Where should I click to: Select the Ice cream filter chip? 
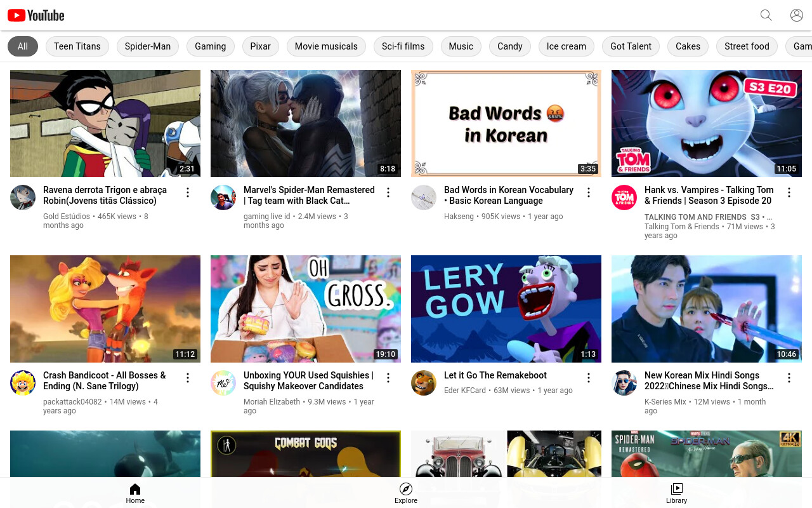[566, 46]
